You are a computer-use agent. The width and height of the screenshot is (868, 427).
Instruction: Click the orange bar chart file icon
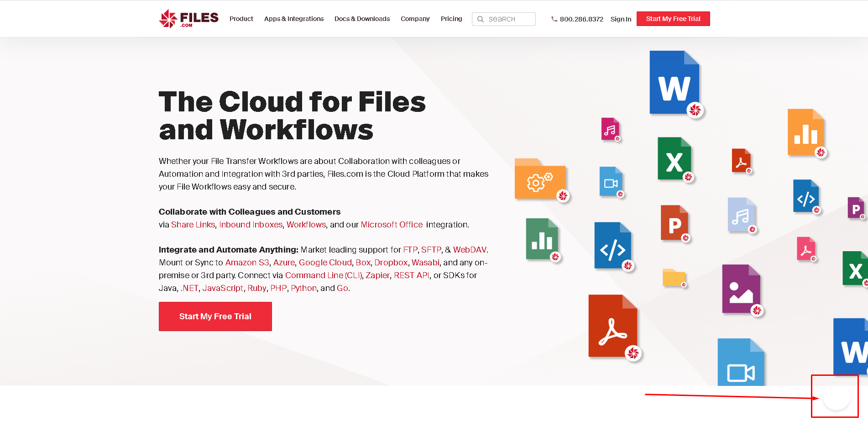(806, 132)
